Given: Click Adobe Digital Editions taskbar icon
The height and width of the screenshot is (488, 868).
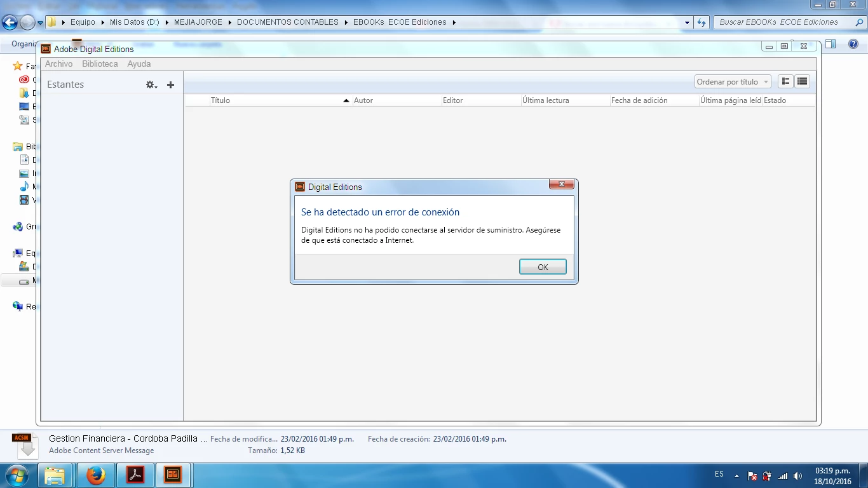Looking at the screenshot, I should 173,475.
